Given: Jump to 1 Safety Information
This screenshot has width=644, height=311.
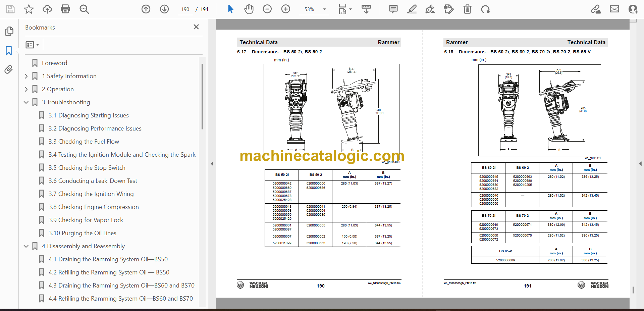Looking at the screenshot, I should [69, 76].
